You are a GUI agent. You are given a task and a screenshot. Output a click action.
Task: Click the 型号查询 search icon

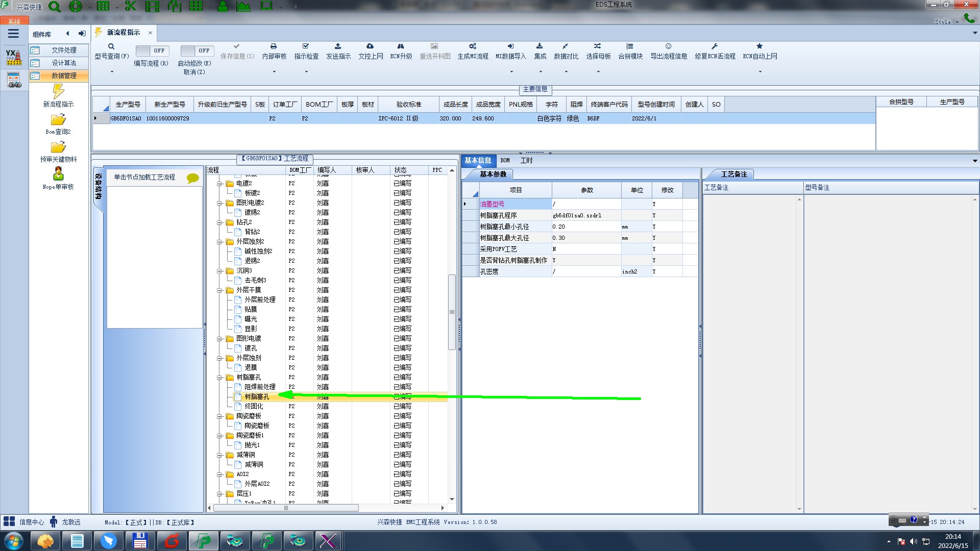(111, 46)
